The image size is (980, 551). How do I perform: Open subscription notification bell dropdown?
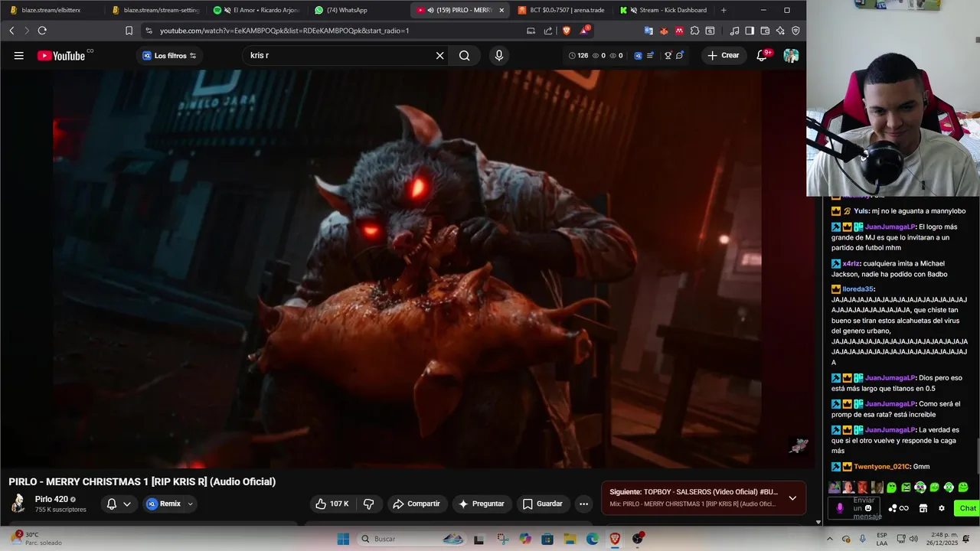pos(119,504)
